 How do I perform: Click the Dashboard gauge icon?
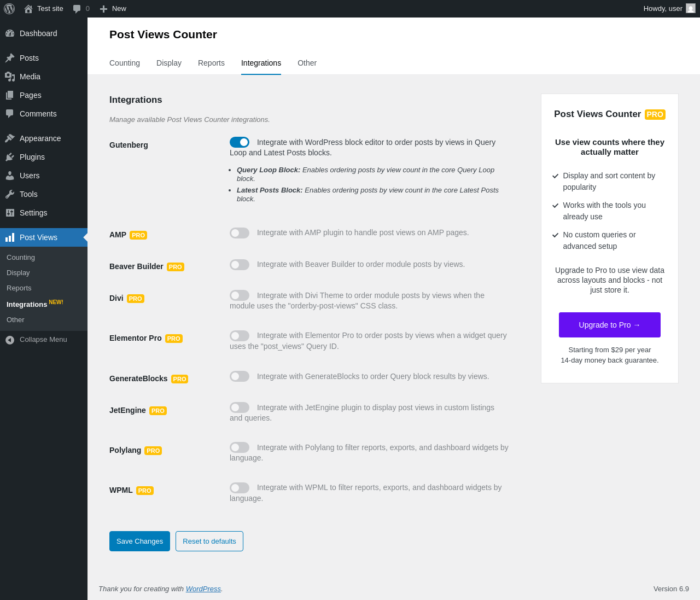tap(10, 33)
